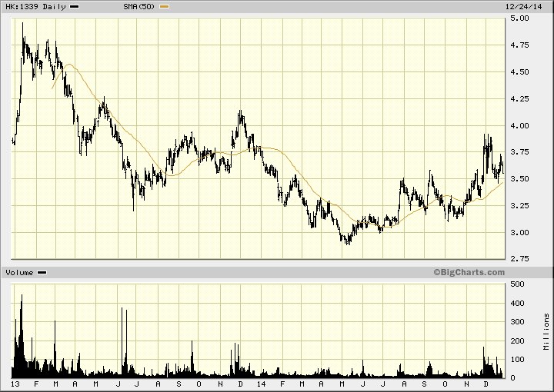554x392 pixels.
Task: Select the black swatch next to Volume
Action: pyautogui.click(x=42, y=273)
